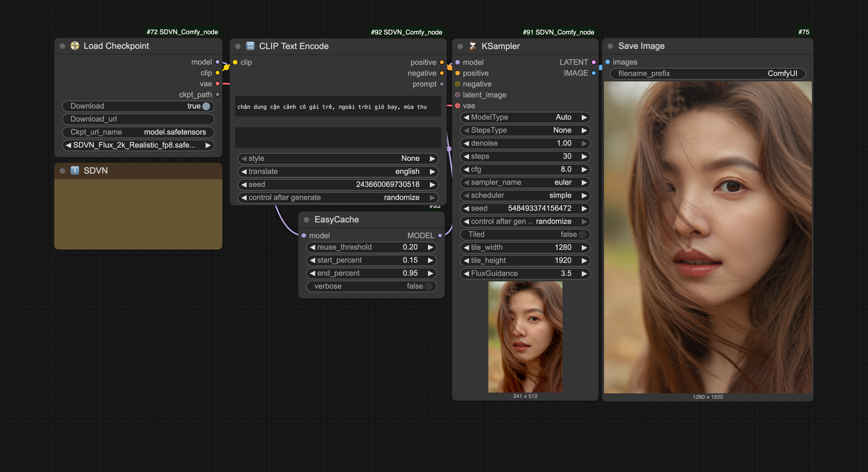
Task: Click the end_percent 0.95 value field
Action: [371, 273]
